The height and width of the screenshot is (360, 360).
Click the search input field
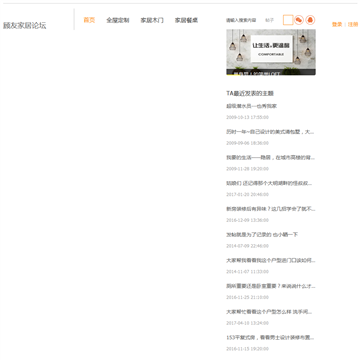click(x=241, y=20)
